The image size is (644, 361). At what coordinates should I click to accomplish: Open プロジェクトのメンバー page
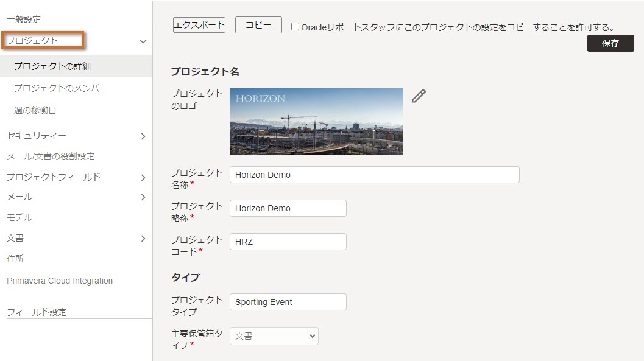60,88
